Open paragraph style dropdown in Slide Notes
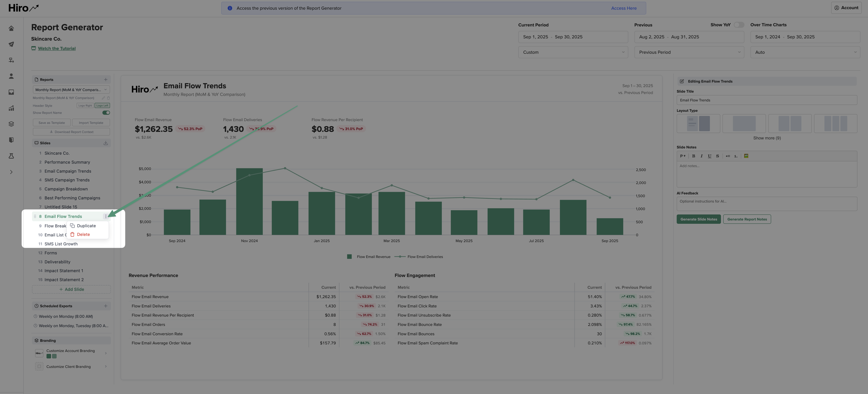The image size is (868, 394). click(x=683, y=156)
